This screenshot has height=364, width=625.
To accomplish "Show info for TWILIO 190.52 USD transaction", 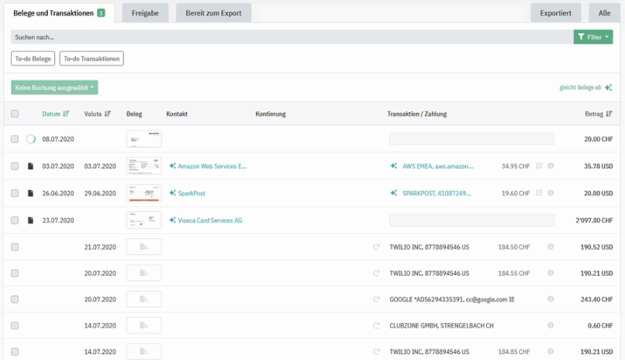I will (551, 246).
